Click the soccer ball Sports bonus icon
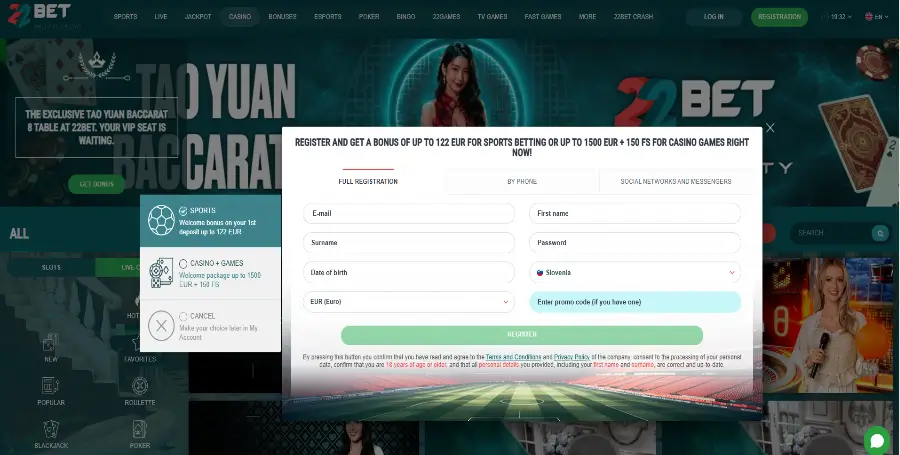The image size is (900, 455). (161, 220)
